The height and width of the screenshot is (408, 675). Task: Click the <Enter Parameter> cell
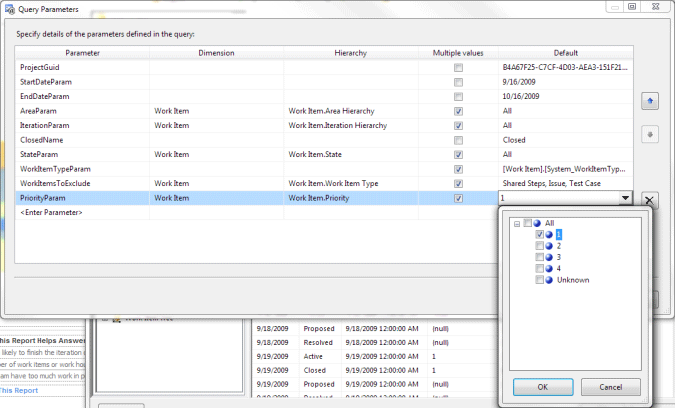[x=82, y=213]
